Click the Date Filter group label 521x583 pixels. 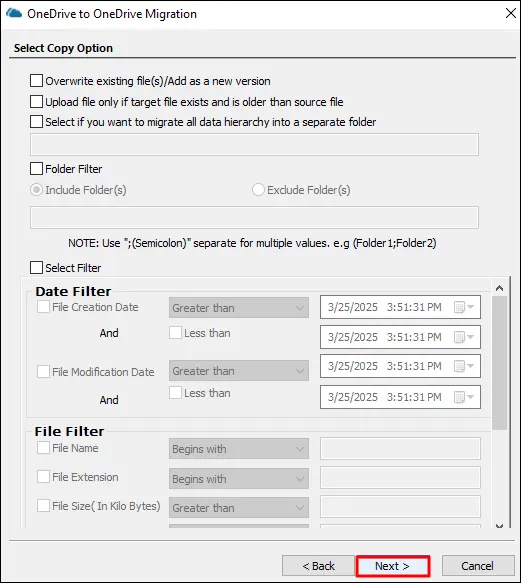73,292
